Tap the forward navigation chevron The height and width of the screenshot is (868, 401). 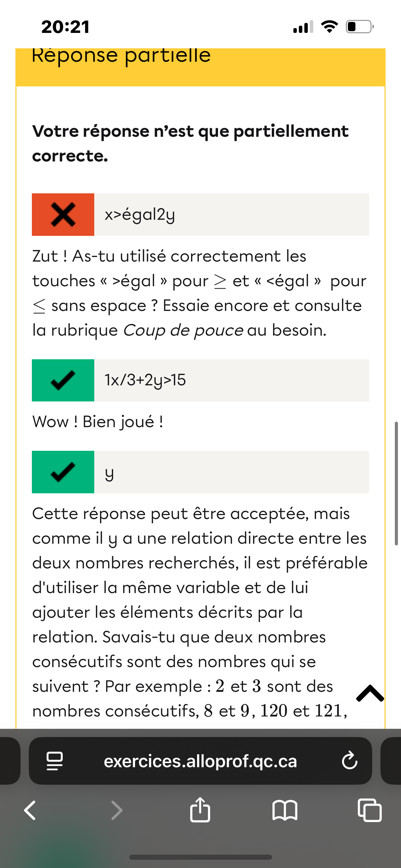(117, 810)
